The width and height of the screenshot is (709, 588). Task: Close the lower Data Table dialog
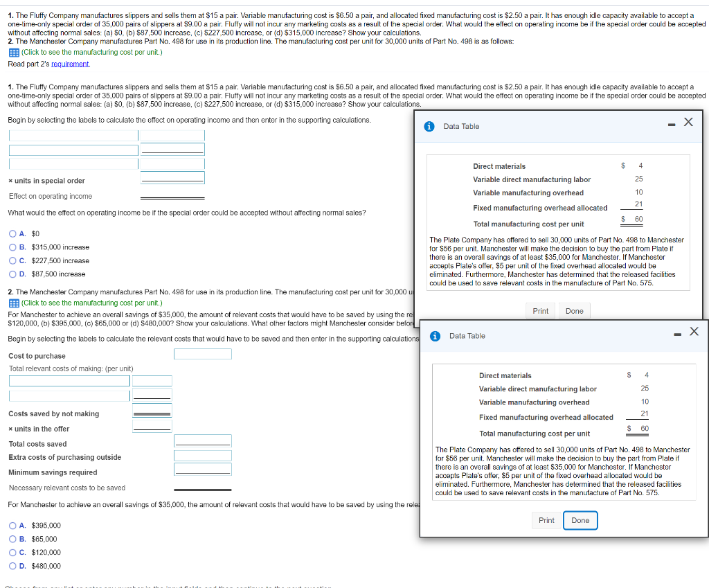tap(694, 332)
